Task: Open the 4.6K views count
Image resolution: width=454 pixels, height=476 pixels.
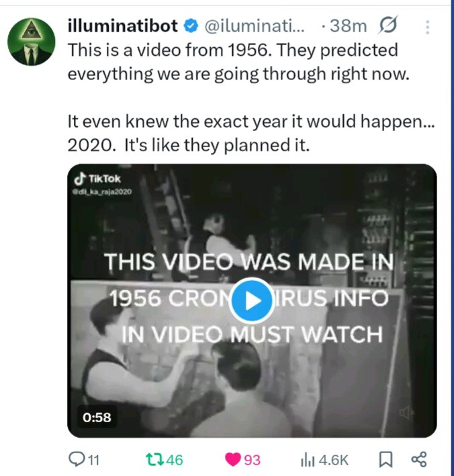Action: (333, 461)
